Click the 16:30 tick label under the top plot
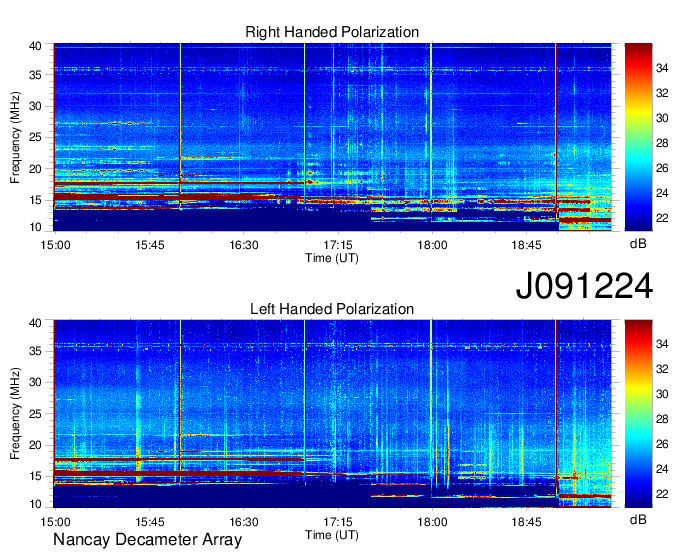The height and width of the screenshot is (552, 680). [244, 245]
